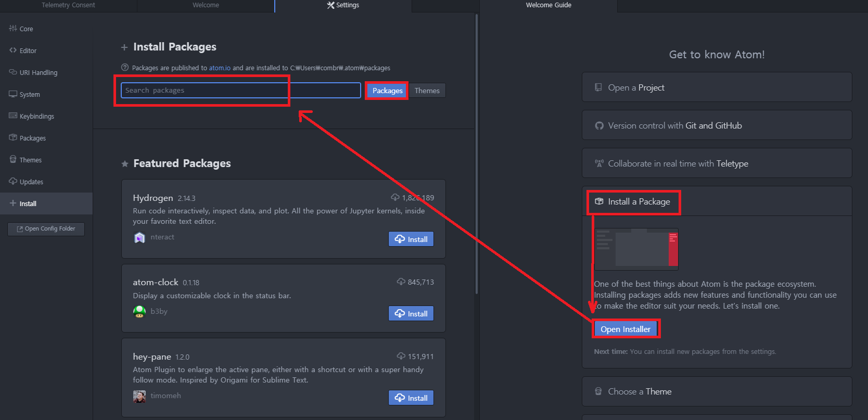Screen dimensions: 868x420
Task: Open System settings section
Action: (x=46, y=94)
